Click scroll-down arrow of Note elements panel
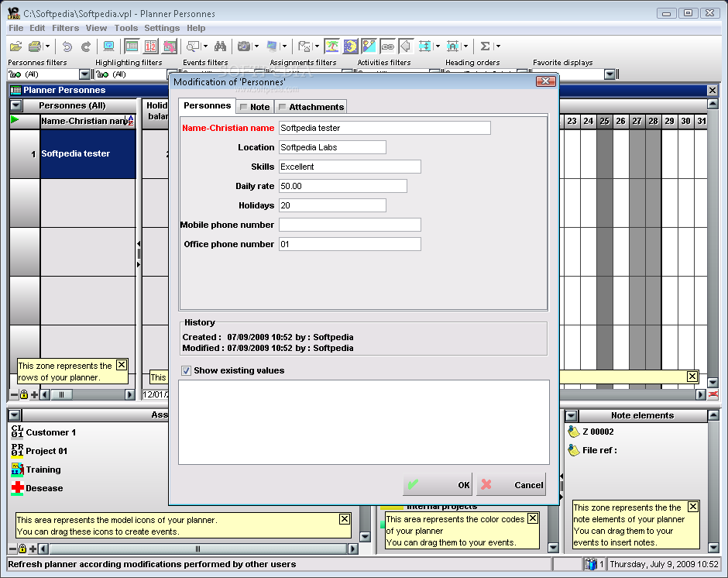The height and width of the screenshot is (578, 728). point(713,548)
